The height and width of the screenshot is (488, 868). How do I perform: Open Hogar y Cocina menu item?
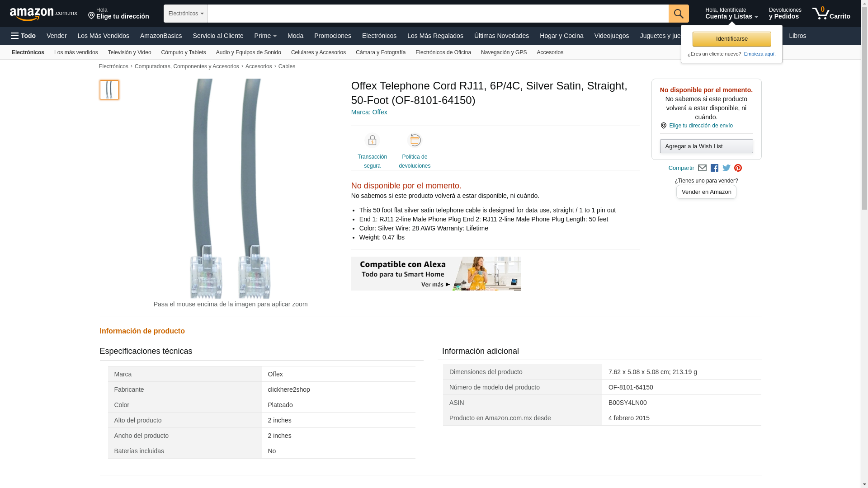click(x=561, y=36)
